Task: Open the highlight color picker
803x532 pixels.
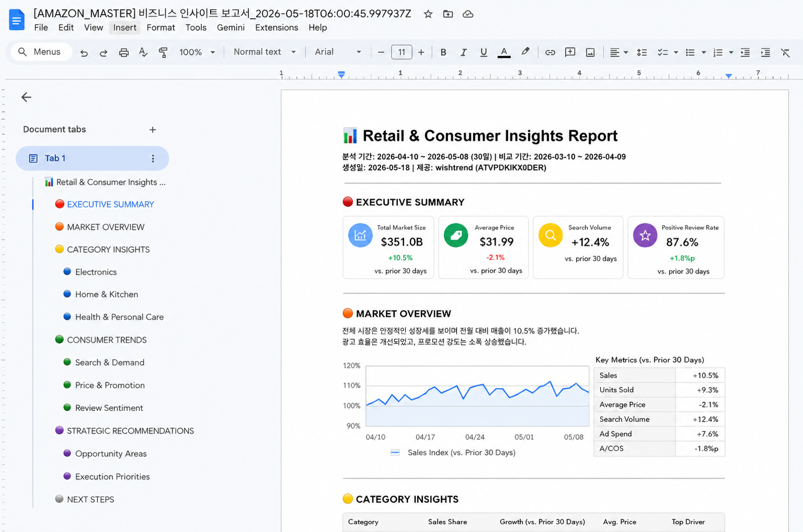Action: [x=525, y=52]
